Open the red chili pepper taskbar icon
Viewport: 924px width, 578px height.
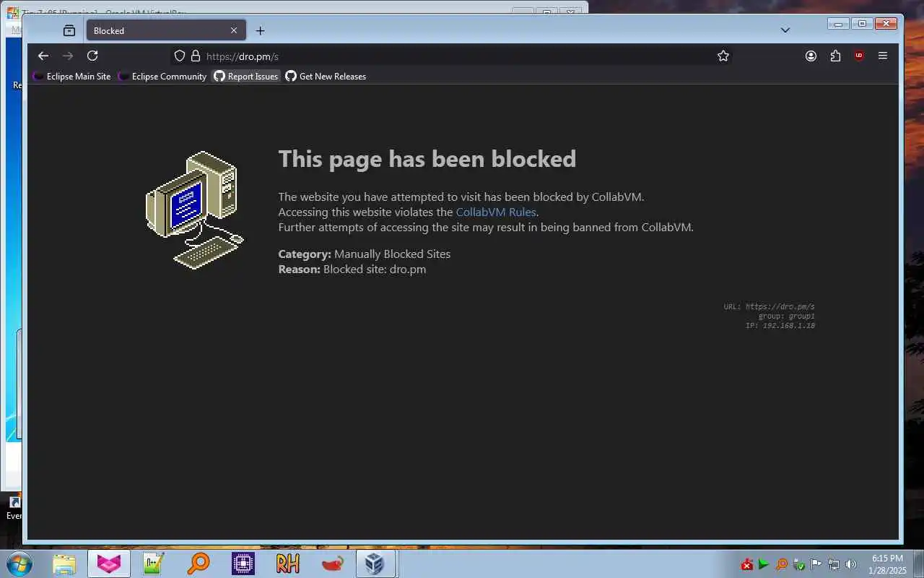(x=332, y=564)
